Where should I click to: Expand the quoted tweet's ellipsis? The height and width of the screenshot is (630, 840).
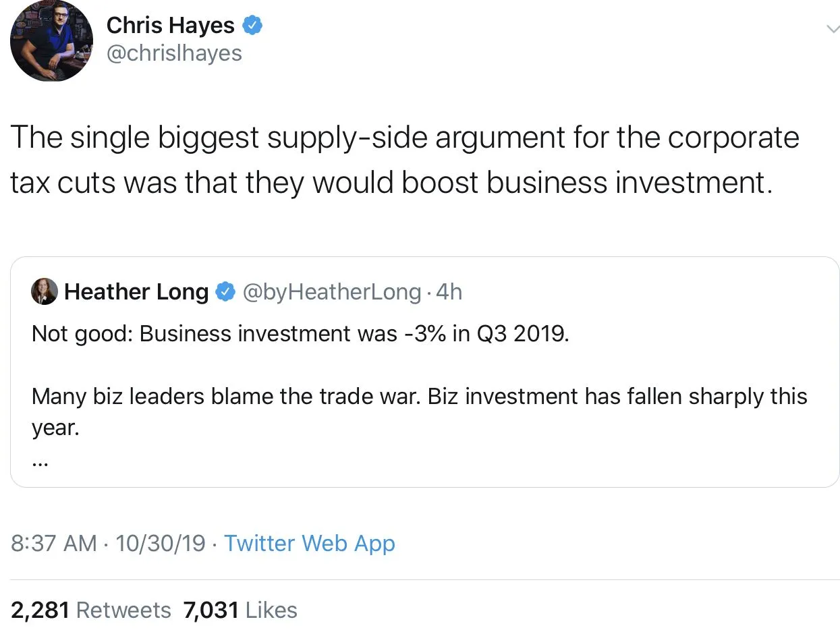(x=40, y=463)
